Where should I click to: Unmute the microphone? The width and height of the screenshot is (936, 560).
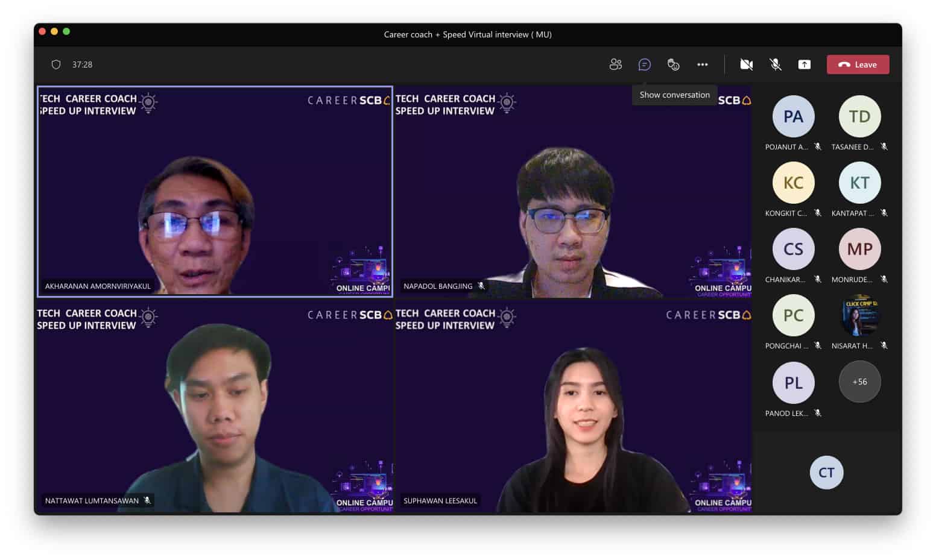[x=775, y=64]
